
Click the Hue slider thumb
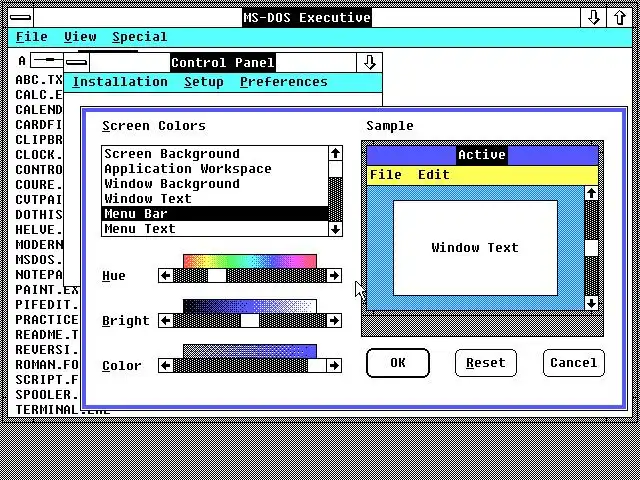tap(217, 276)
